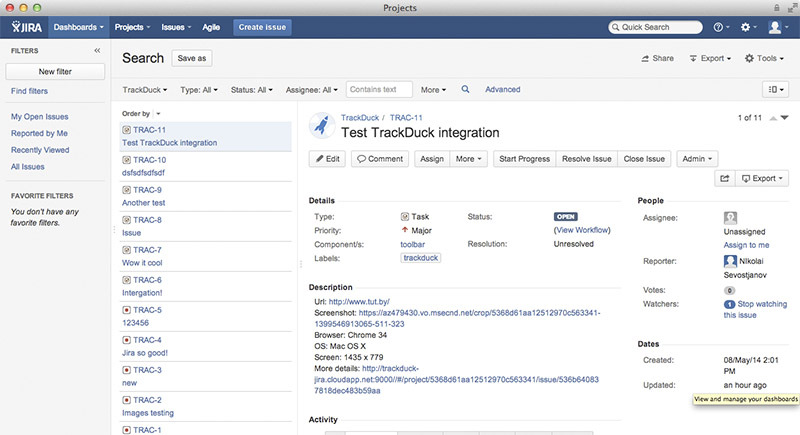
Task: Click the share issue icon button
Action: (x=724, y=178)
